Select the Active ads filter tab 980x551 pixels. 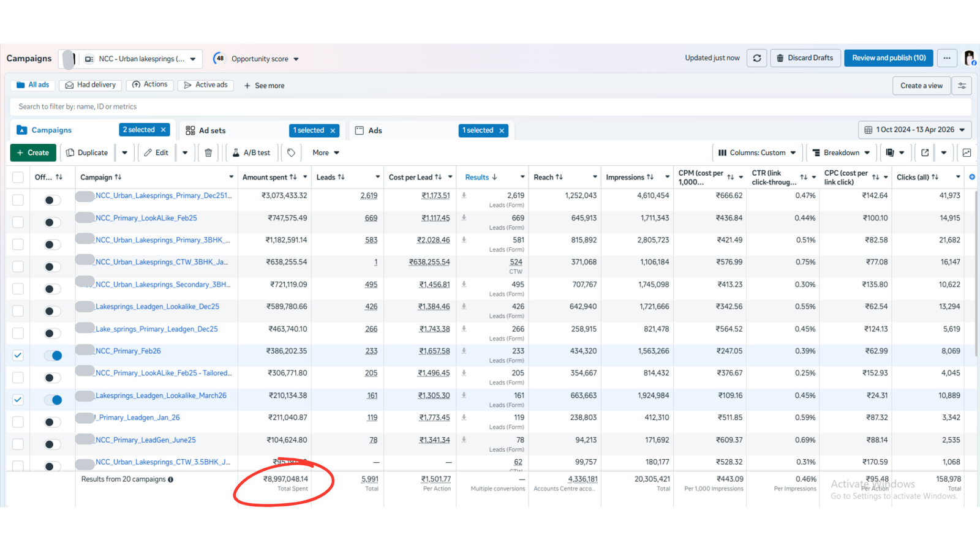point(206,85)
